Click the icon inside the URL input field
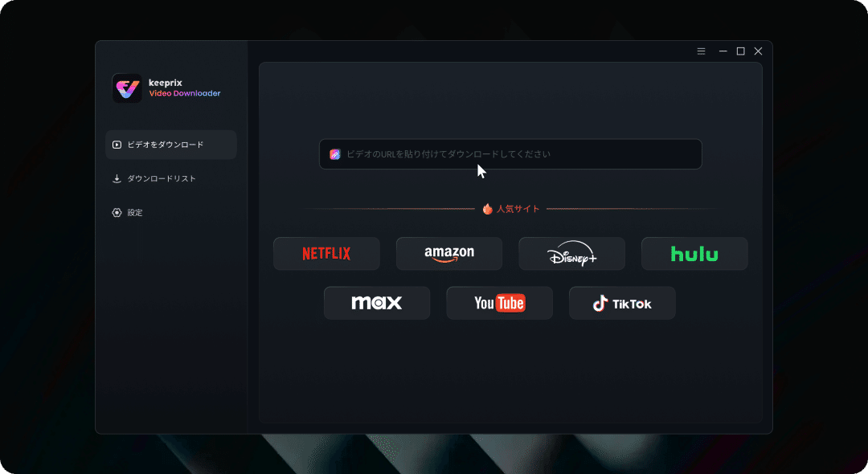Screen dimensions: 868x474 click(x=334, y=153)
